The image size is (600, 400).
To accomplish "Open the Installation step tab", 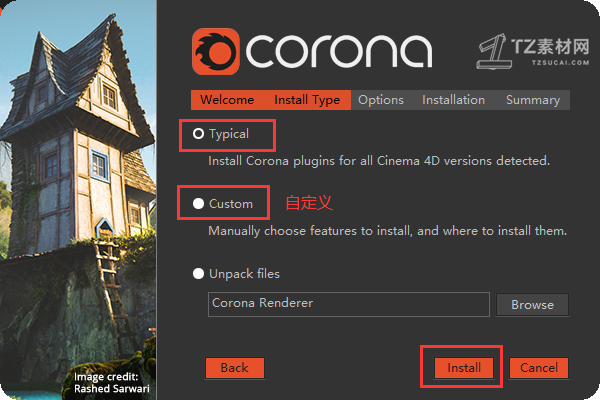I will click(453, 100).
